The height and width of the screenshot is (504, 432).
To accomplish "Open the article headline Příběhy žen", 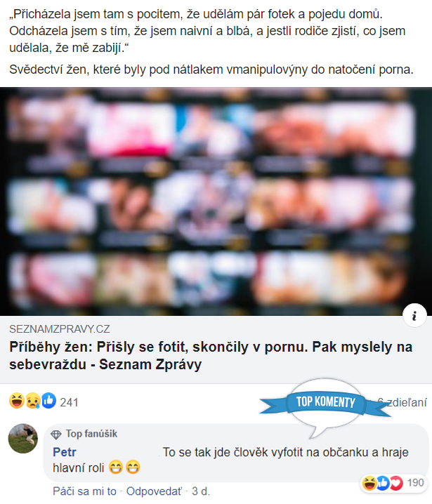I will tap(211, 355).
